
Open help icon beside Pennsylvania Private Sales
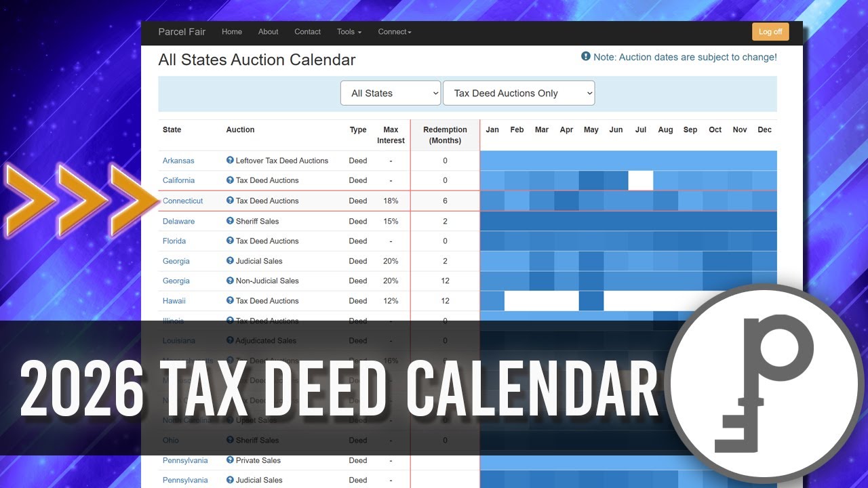pyautogui.click(x=230, y=460)
